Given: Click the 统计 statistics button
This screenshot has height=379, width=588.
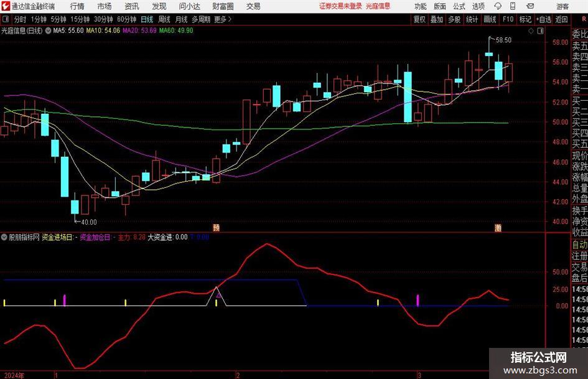Looking at the screenshot, I should pyautogui.click(x=472, y=19).
